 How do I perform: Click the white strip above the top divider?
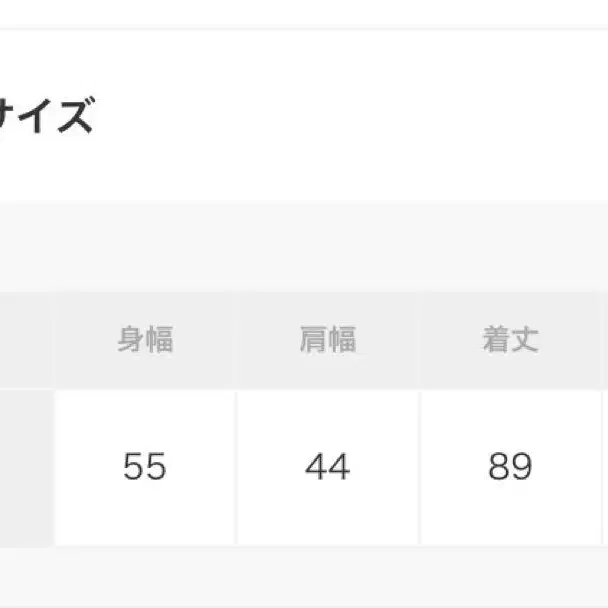(x=300, y=12)
